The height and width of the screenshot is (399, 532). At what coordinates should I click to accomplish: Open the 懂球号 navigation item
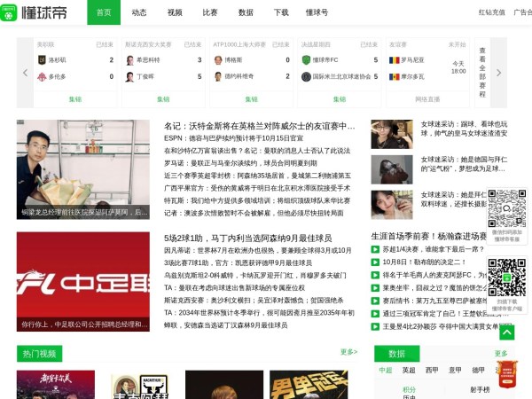[317, 12]
